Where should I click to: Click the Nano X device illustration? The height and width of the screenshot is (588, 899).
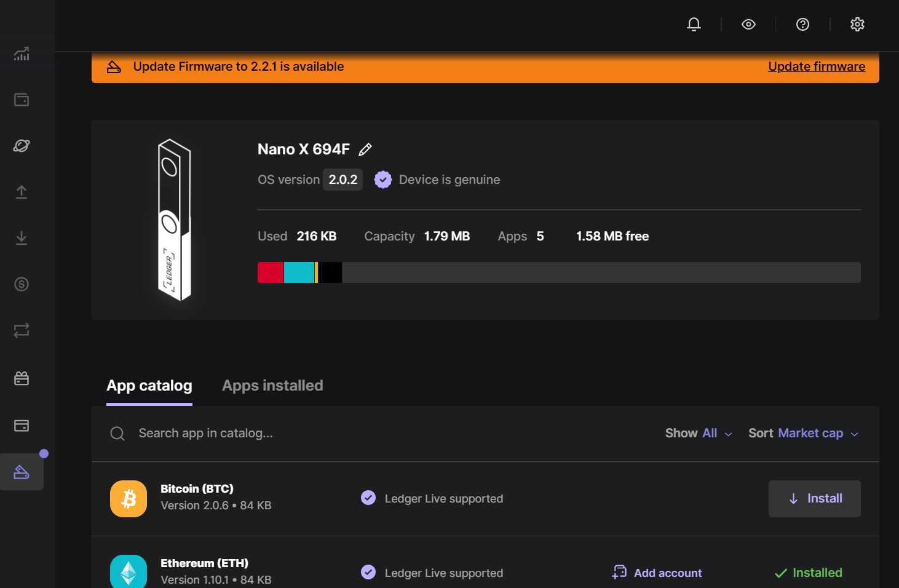[x=175, y=220]
